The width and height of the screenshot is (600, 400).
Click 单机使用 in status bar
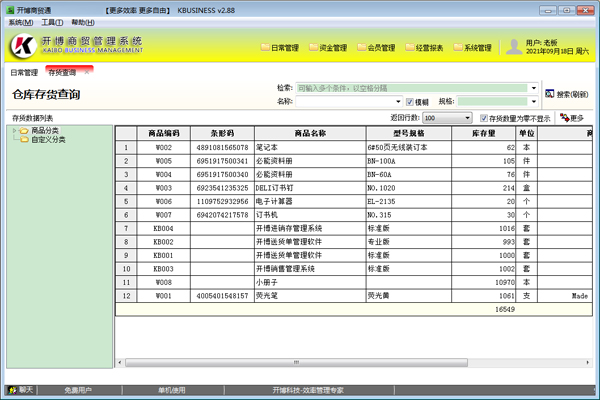tap(172, 390)
